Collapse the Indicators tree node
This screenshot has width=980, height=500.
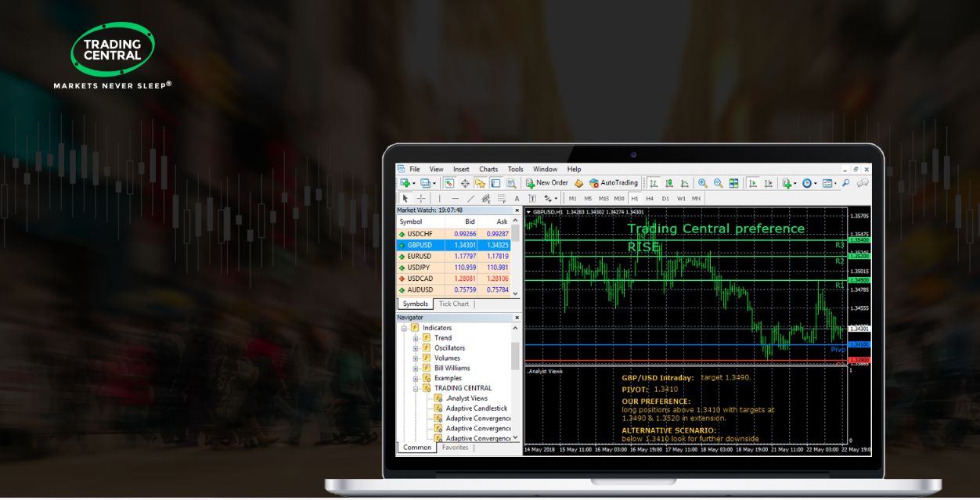click(x=405, y=328)
